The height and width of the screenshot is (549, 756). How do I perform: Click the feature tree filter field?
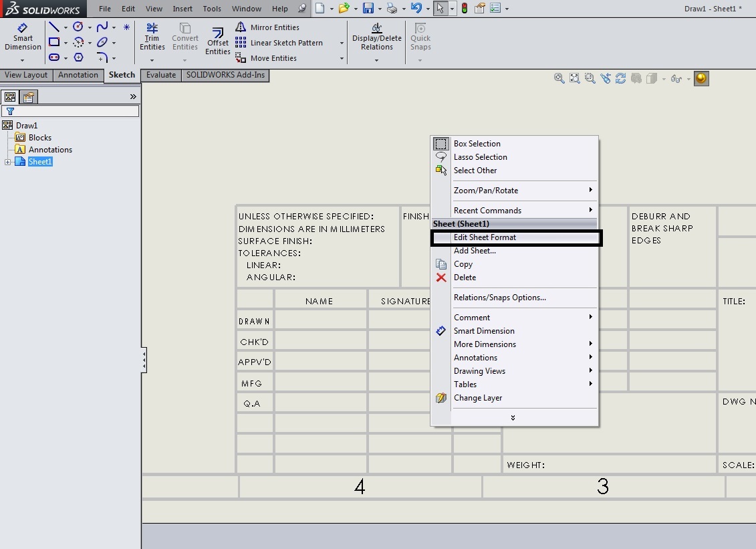click(x=74, y=111)
